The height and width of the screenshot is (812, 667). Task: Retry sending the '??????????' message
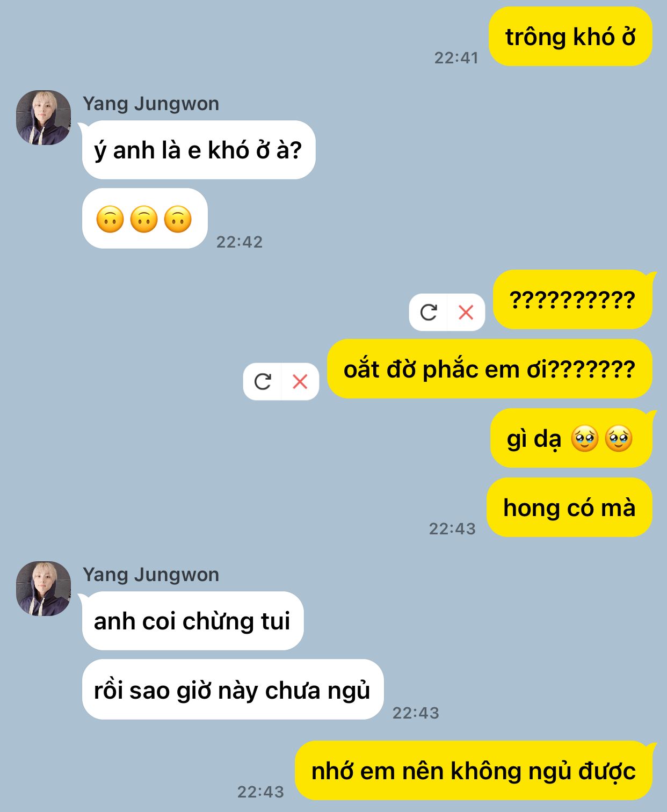(x=429, y=312)
